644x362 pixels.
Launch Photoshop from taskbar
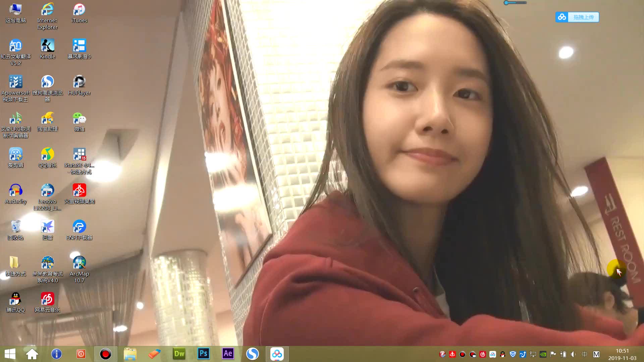(x=204, y=354)
